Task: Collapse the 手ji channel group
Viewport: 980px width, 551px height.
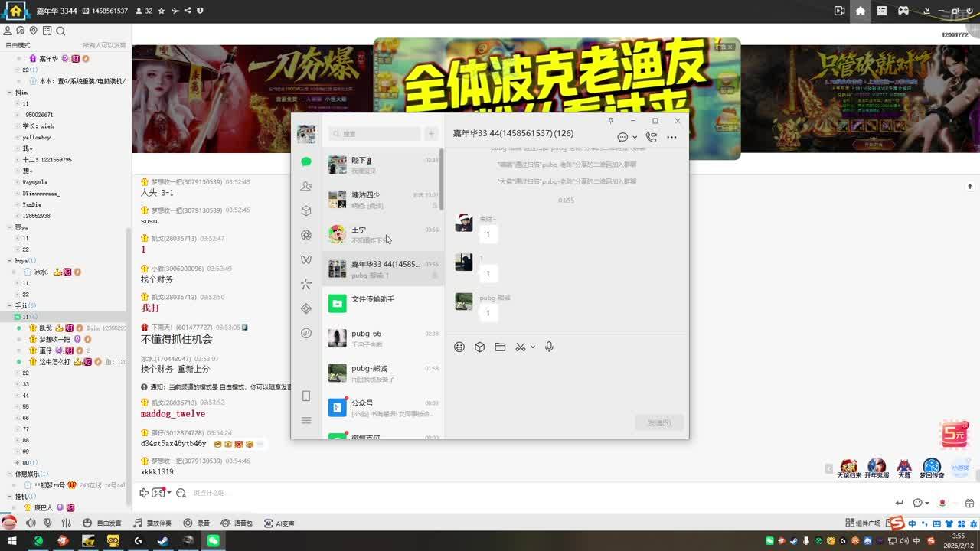Action: (x=10, y=305)
